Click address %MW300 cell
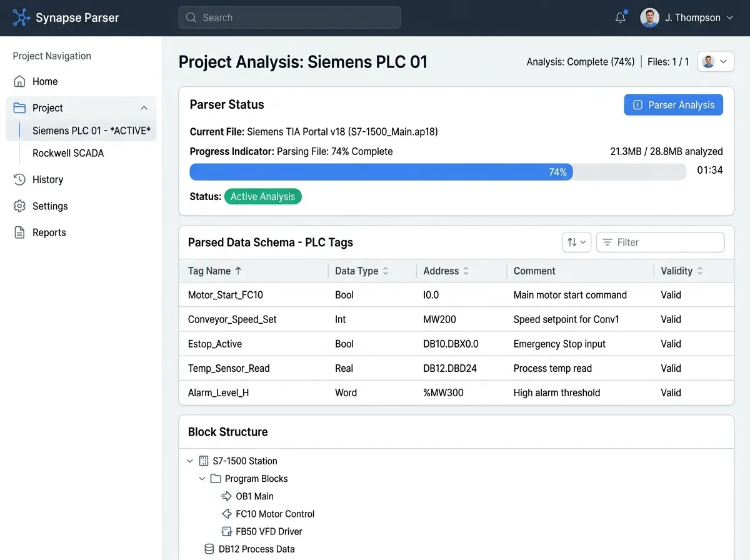Screen dimensions: 750x560 pyautogui.click(x=443, y=392)
